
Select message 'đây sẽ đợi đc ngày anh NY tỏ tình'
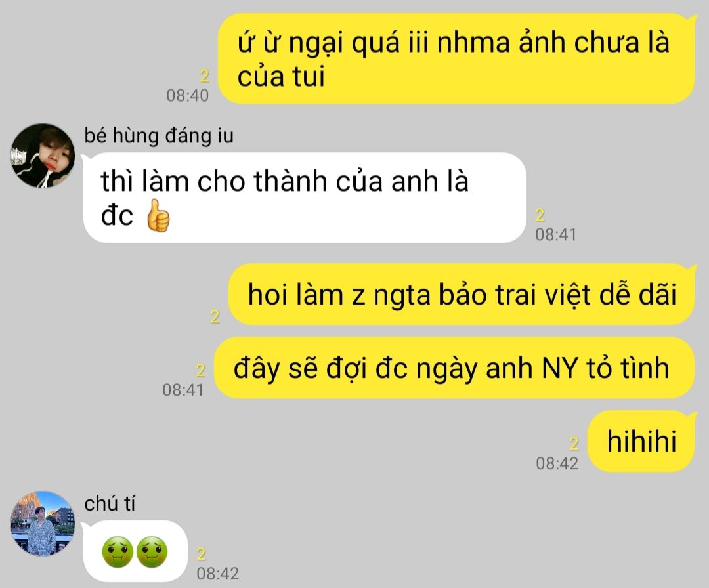(x=454, y=368)
